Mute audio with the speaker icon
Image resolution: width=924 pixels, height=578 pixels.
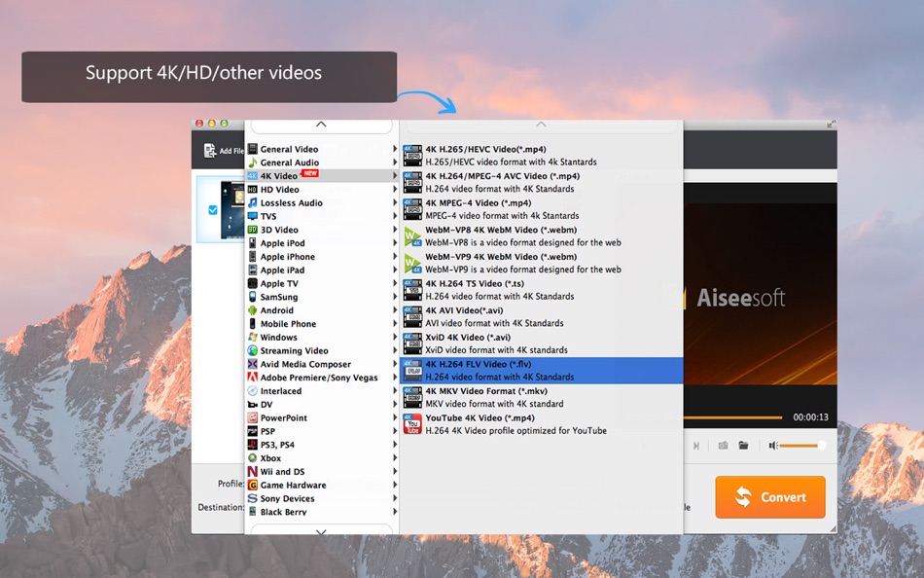773,445
